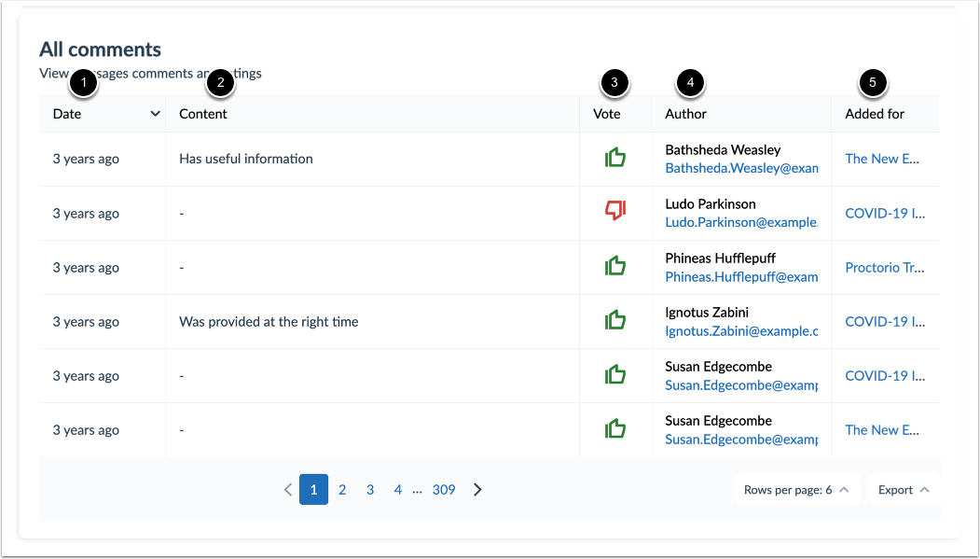Open Ignotus.Zabini email link
980x559 pixels.
coord(741,330)
